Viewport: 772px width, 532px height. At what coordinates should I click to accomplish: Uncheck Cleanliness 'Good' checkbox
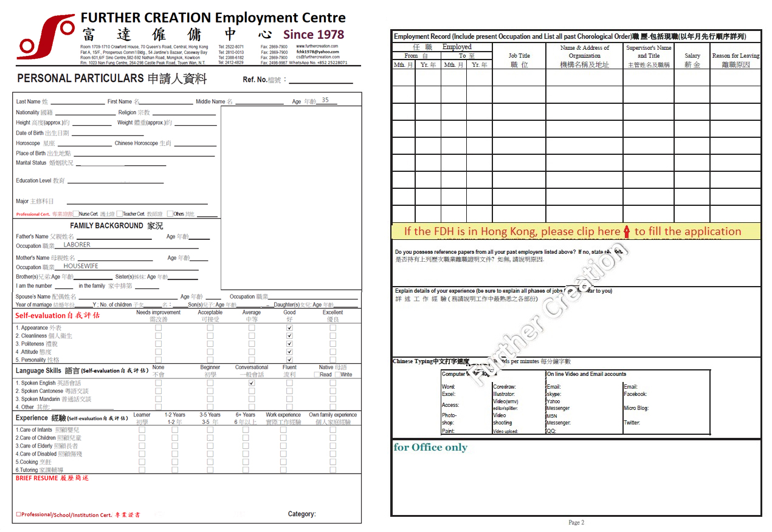click(x=289, y=335)
